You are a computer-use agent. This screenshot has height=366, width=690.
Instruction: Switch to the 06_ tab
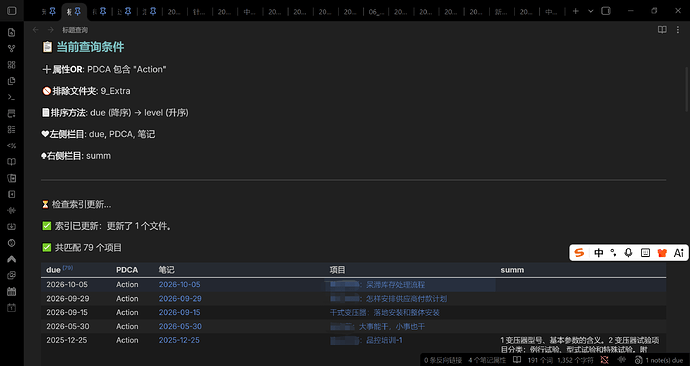point(375,12)
